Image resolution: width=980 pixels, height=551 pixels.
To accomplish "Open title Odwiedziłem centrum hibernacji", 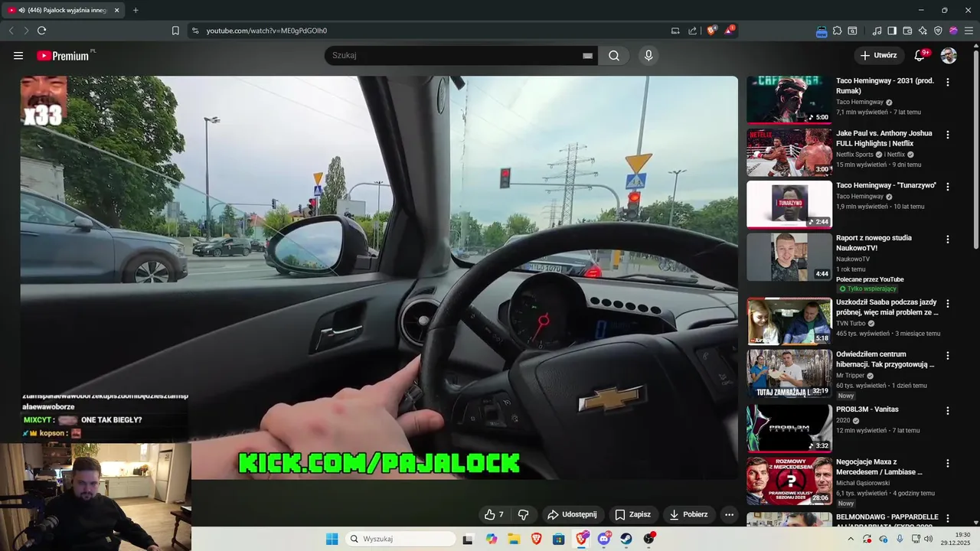I will click(885, 359).
